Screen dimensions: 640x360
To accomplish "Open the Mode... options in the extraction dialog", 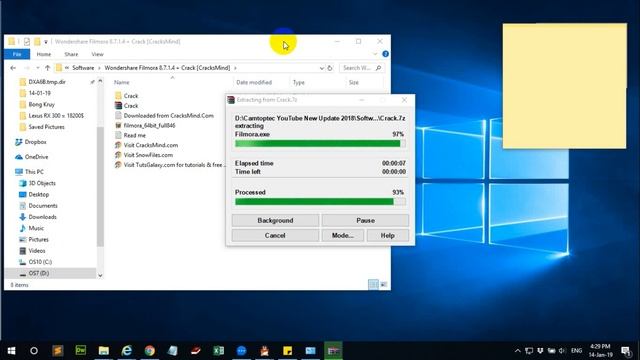I will 343,236.
